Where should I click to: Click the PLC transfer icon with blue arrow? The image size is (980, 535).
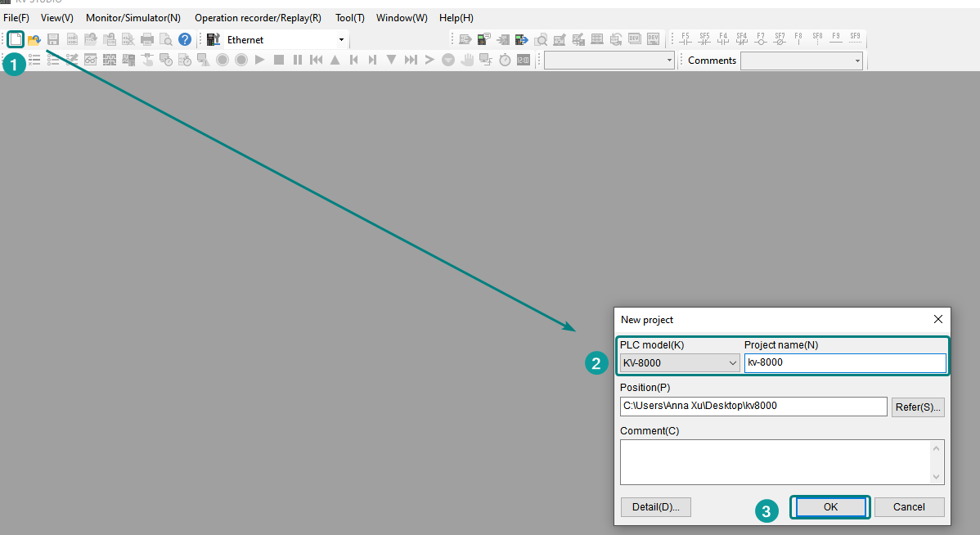click(x=522, y=39)
